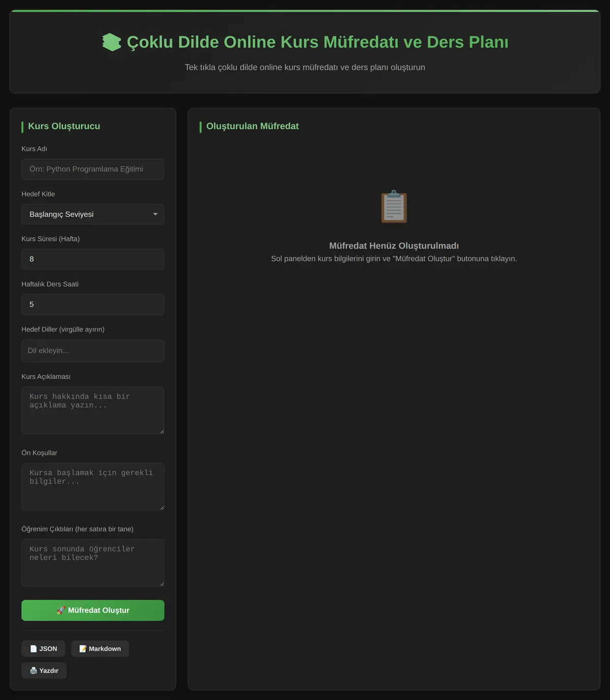Click the Haftalık Ders Saati field
This screenshot has width=610, height=700.
pyautogui.click(x=93, y=305)
